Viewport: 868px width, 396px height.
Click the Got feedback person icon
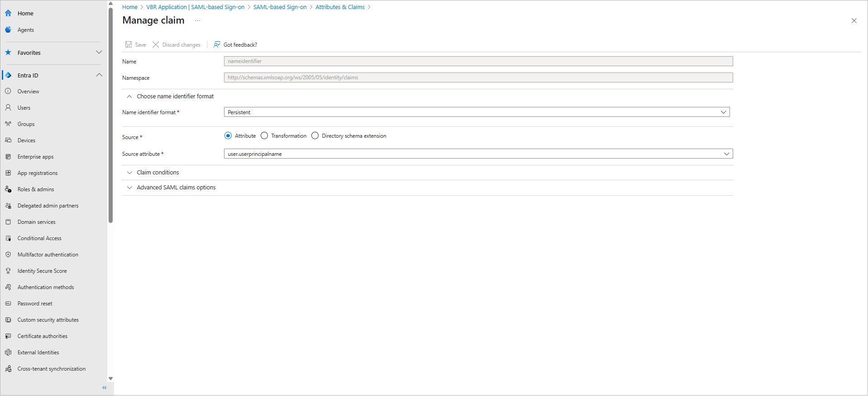point(217,44)
